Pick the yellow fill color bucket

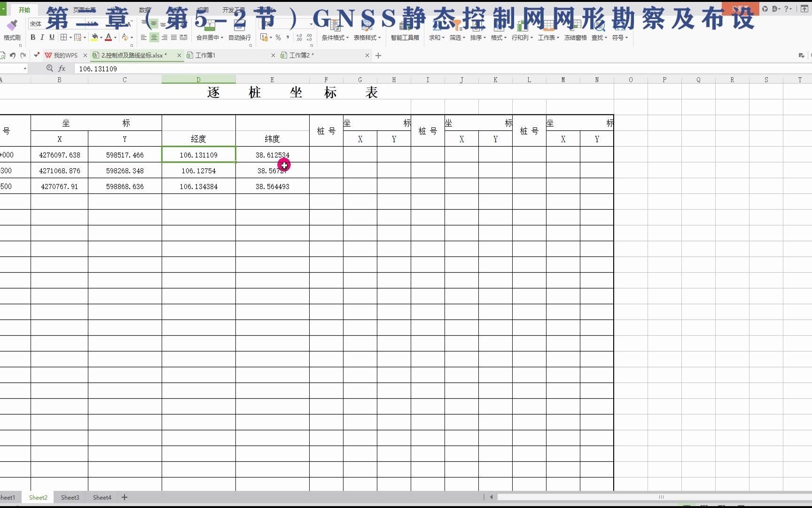(94, 37)
